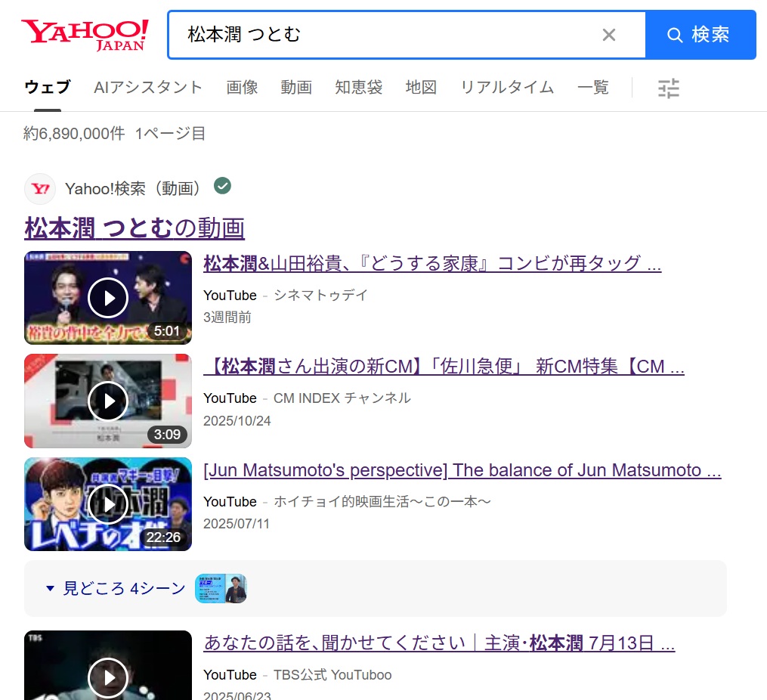Click the Yahoo!検索 round Y! icon
The width and height of the screenshot is (767, 700).
click(x=40, y=189)
